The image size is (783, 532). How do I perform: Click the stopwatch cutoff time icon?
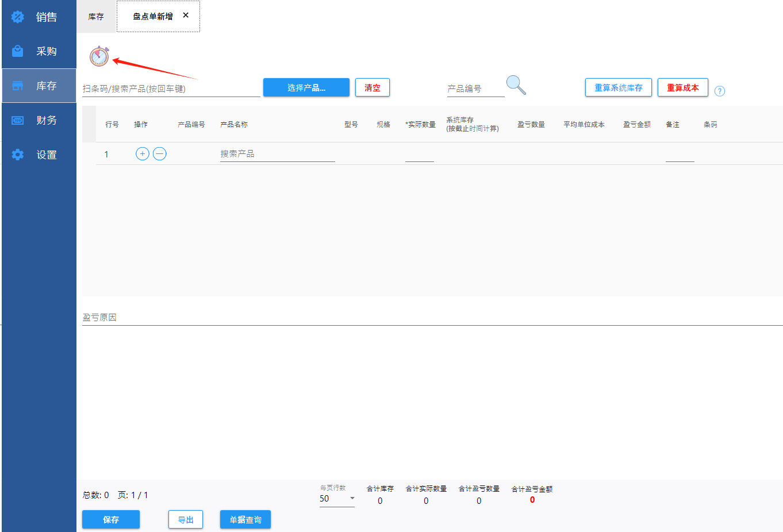point(99,56)
